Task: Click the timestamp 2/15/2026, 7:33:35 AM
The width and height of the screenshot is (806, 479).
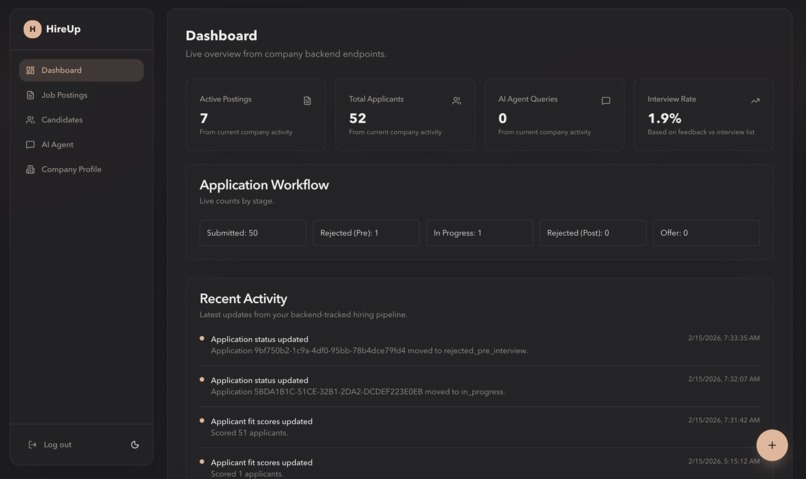Action: pos(724,338)
